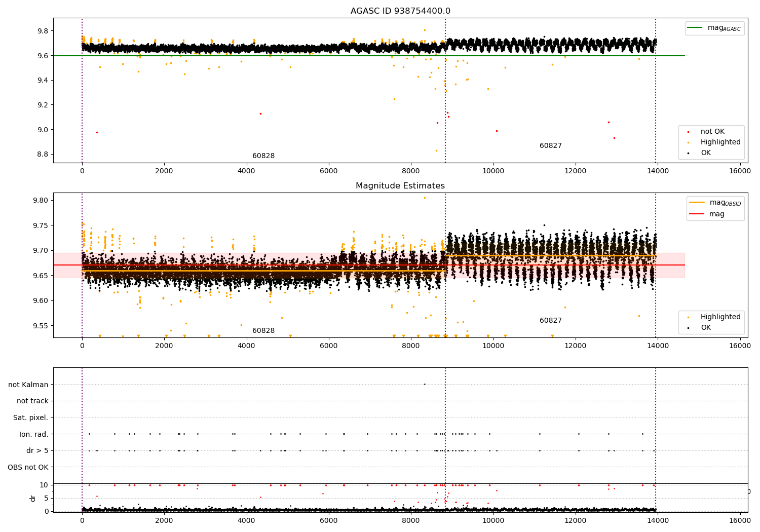Click the 9.65 y-tick label
This screenshot has height=532, width=760.
(x=40, y=276)
